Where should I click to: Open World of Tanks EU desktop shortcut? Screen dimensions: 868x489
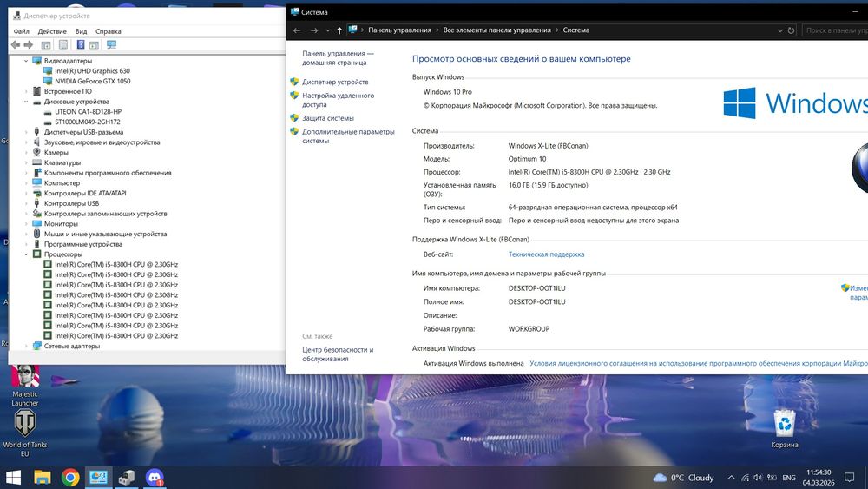(x=25, y=433)
